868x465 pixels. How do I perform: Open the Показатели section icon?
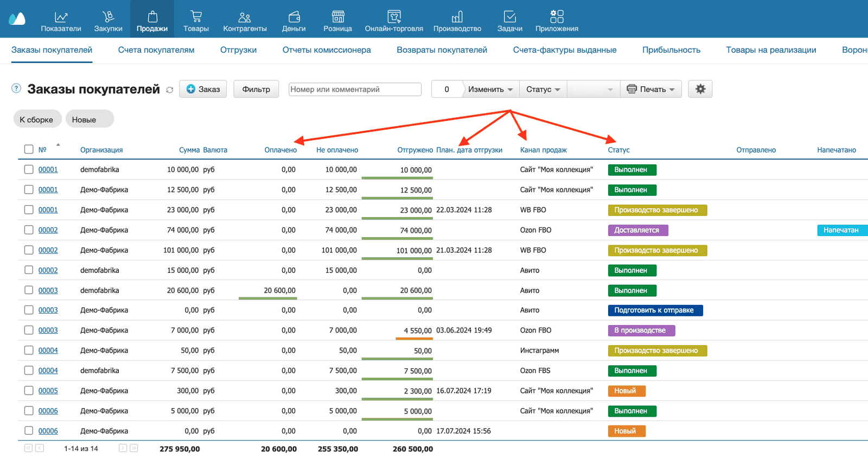[61, 17]
